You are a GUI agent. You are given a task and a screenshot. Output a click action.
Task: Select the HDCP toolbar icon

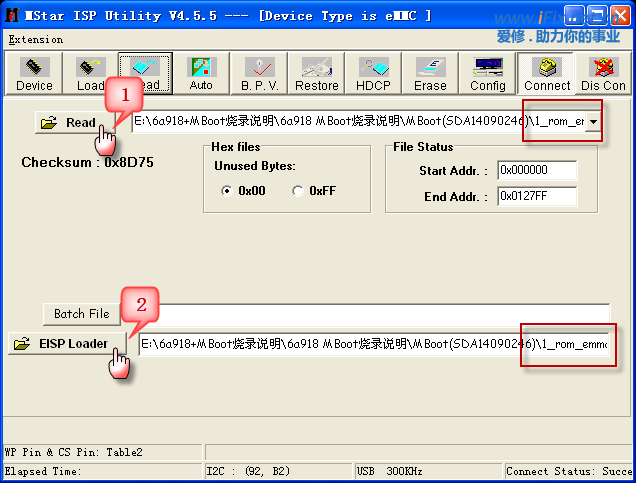(374, 74)
